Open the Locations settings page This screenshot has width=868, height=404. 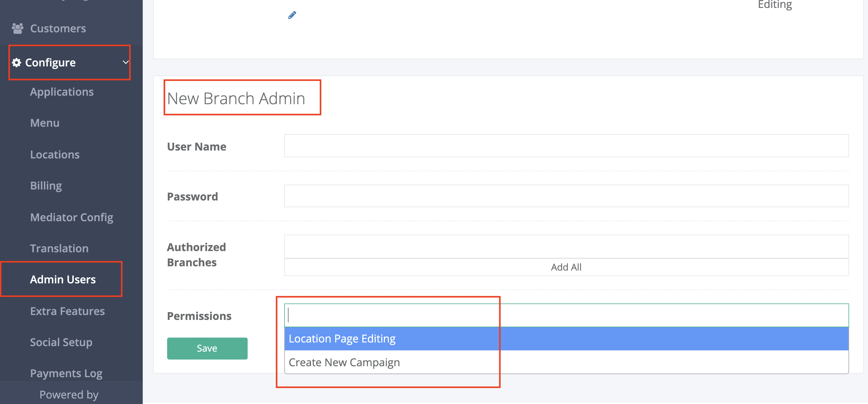[x=55, y=154]
